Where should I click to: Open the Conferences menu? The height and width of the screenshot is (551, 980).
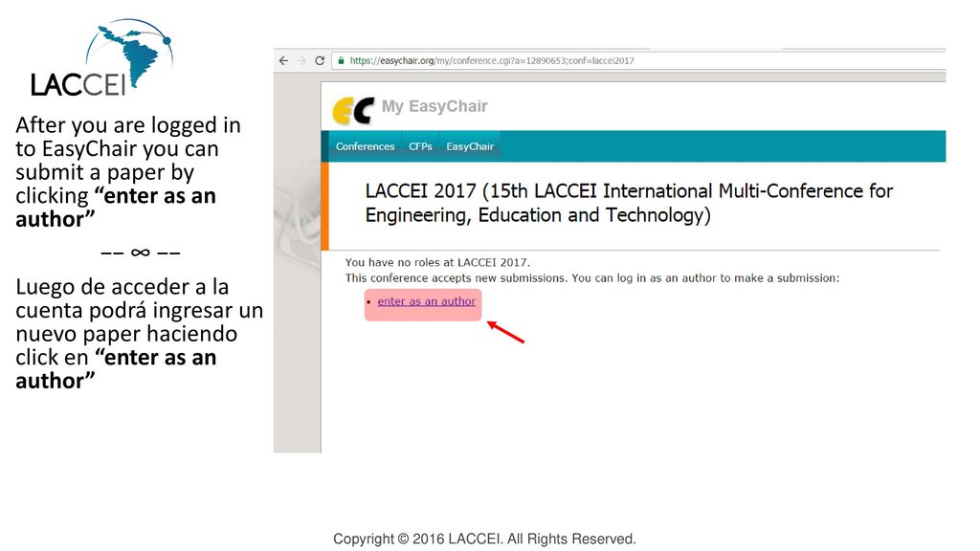(x=365, y=146)
